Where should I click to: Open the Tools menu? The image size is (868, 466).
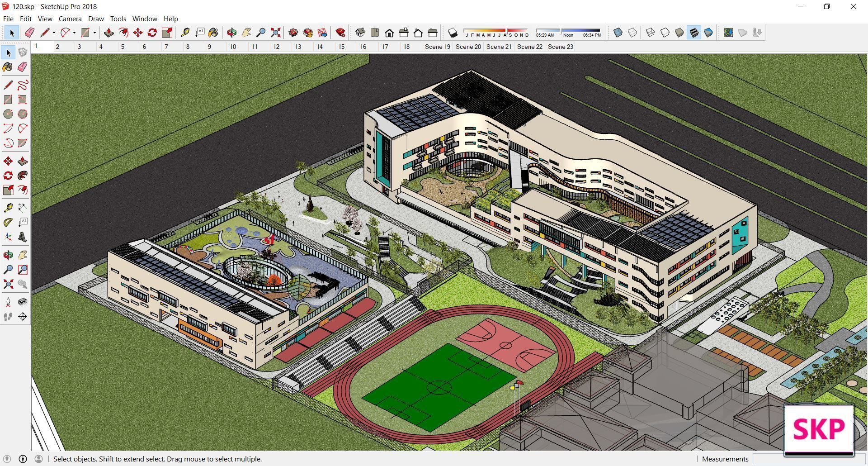click(x=118, y=19)
